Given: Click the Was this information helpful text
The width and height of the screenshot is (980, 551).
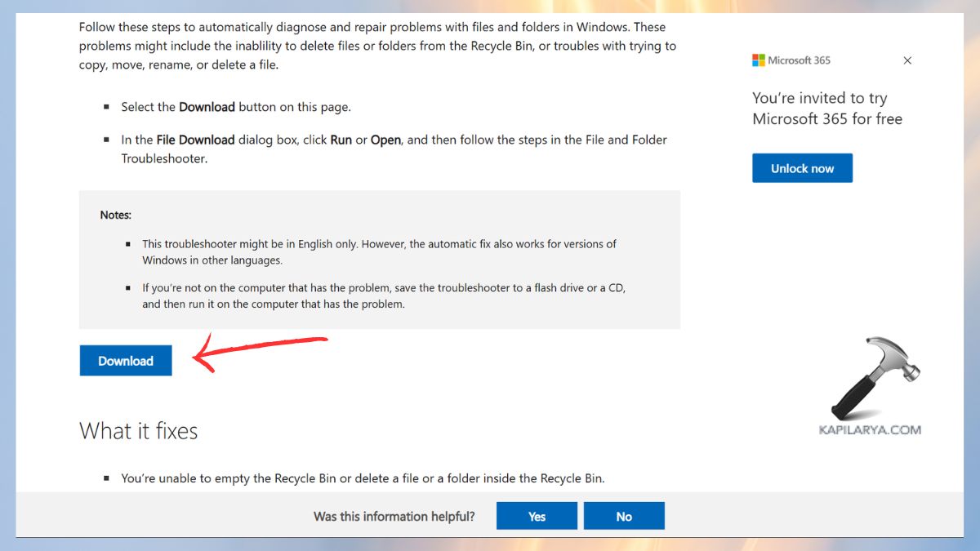Looking at the screenshot, I should pos(394,516).
